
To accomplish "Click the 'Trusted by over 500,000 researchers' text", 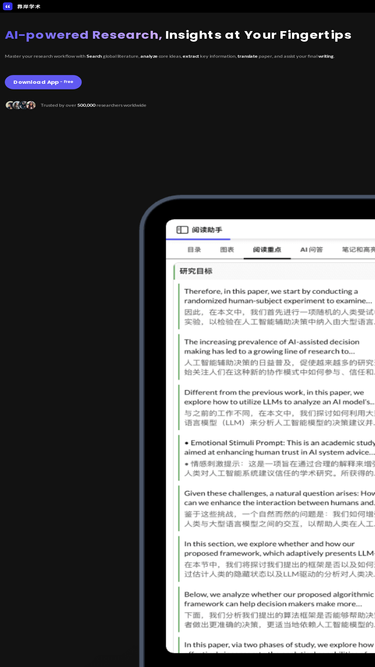I will pyautogui.click(x=94, y=105).
